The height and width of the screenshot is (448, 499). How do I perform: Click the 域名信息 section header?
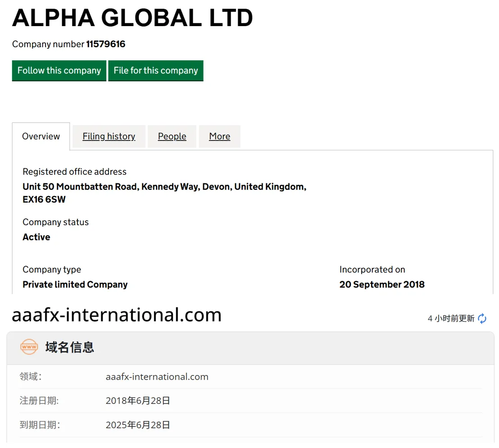pyautogui.click(x=70, y=347)
